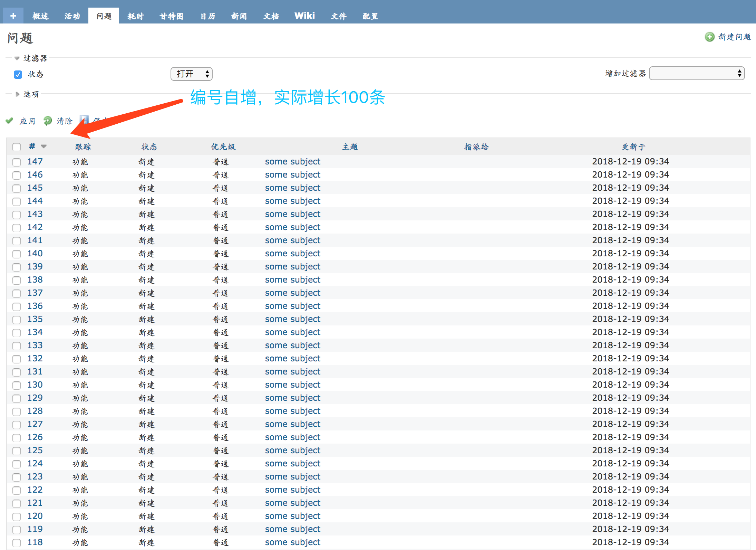Check the checkbox for issue 135
This screenshot has height=550, width=756.
pyautogui.click(x=16, y=320)
